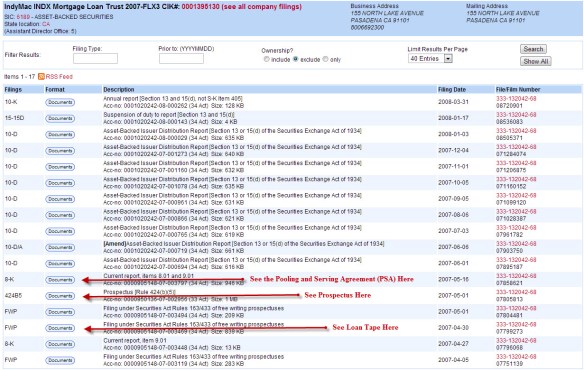Open file number link in 424B5 row

click(516, 292)
